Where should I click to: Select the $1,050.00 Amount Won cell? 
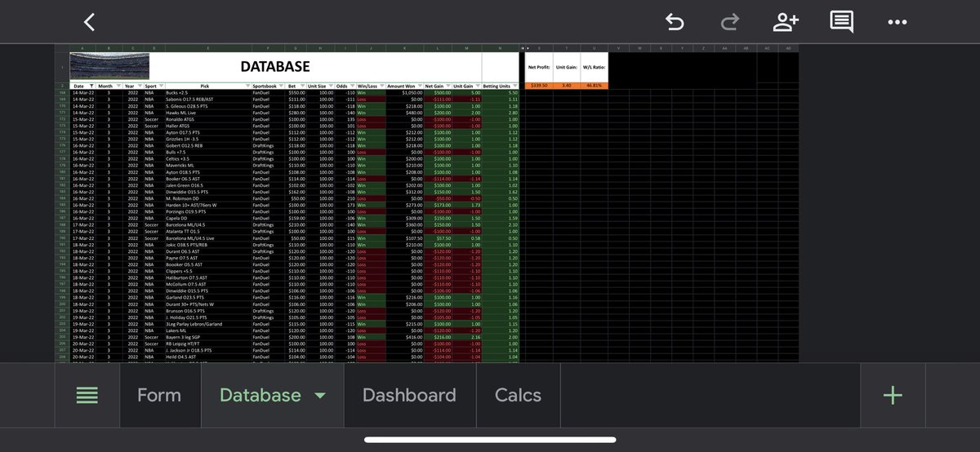click(x=405, y=92)
